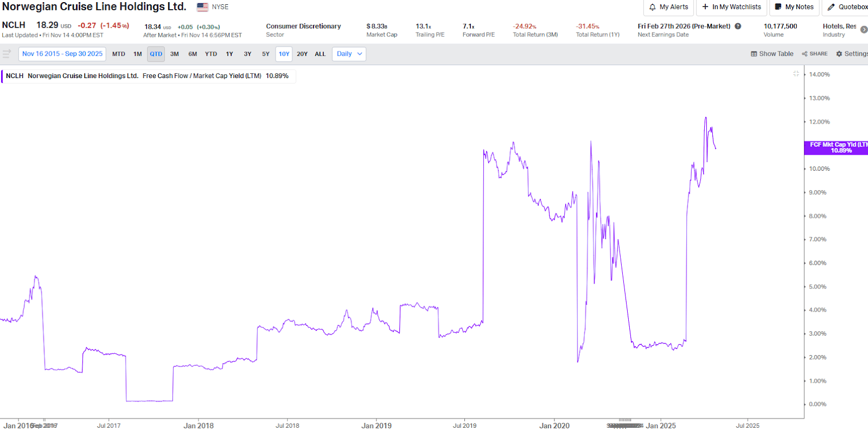
Task: Click the US flag icon beside NYSE
Action: coord(202,7)
